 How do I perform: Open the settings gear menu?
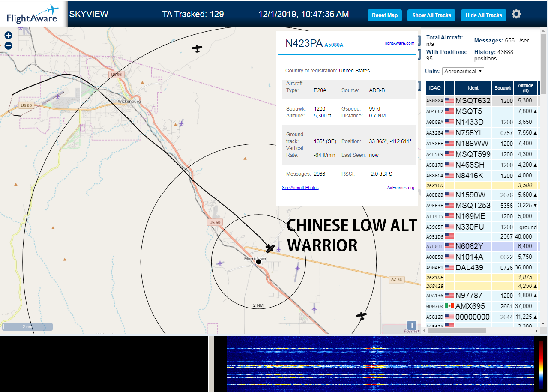(516, 14)
